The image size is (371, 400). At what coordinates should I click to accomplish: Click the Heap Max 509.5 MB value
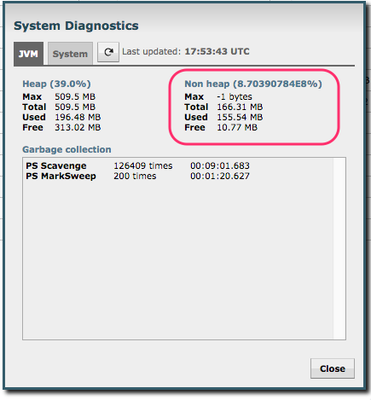point(75,97)
